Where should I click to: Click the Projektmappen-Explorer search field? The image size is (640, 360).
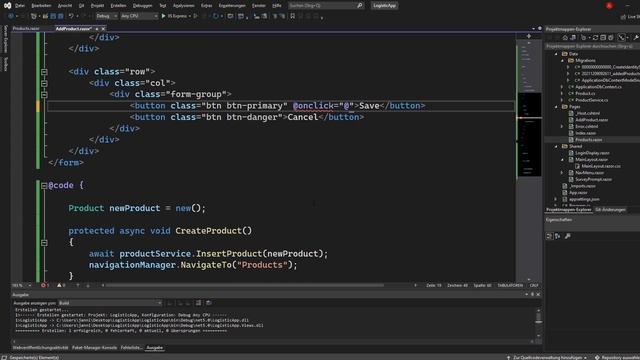(x=592, y=46)
